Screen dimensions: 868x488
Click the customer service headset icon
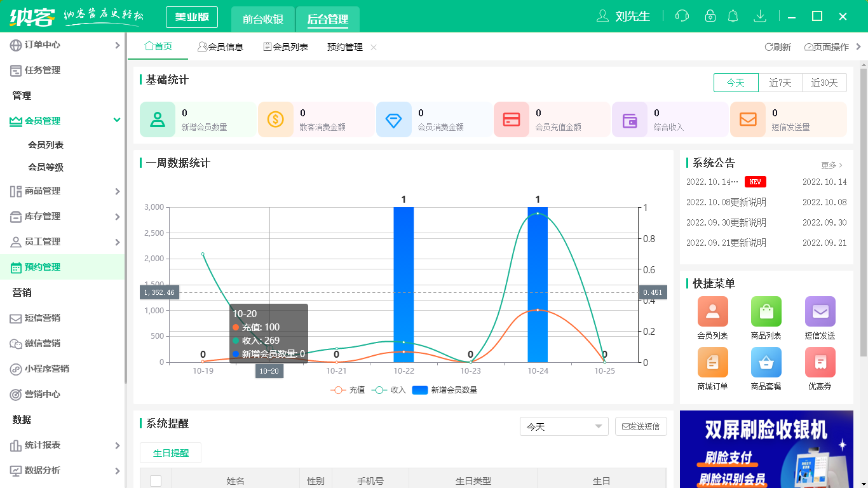(x=682, y=16)
